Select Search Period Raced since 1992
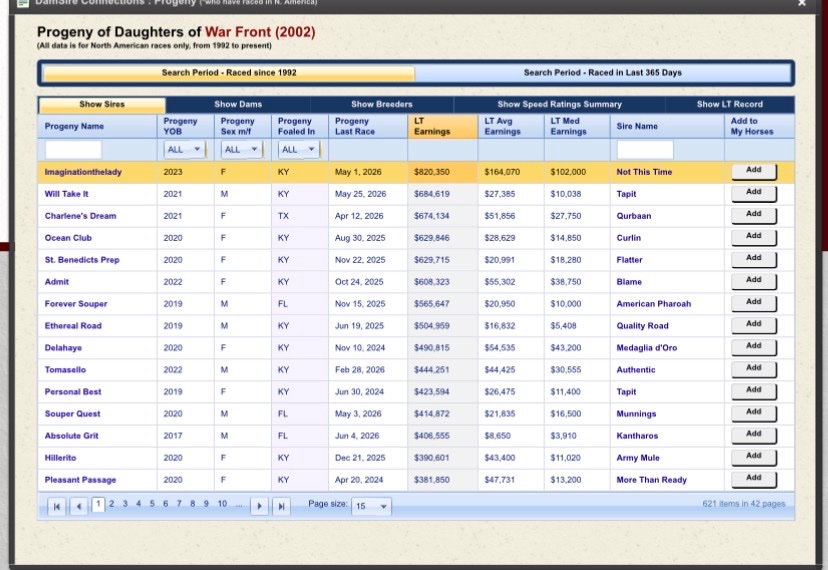Screen dimensions: 828x570 click(229, 73)
